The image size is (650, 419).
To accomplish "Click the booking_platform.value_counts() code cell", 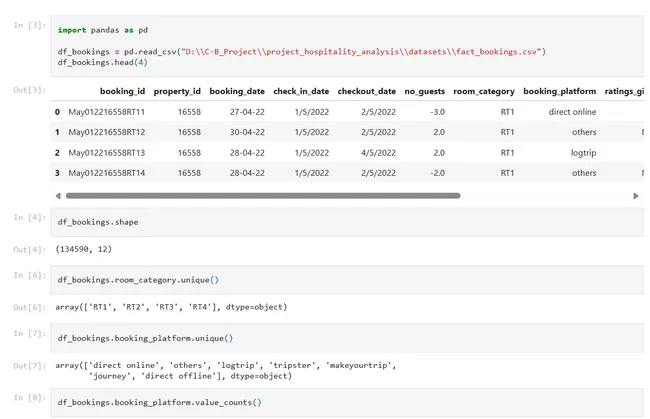I will [x=347, y=402].
